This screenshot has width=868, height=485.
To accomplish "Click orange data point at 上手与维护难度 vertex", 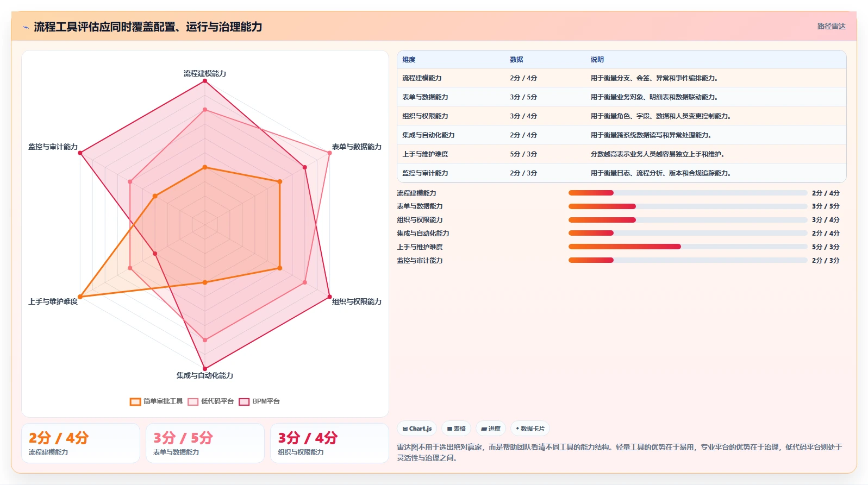I will click(80, 297).
